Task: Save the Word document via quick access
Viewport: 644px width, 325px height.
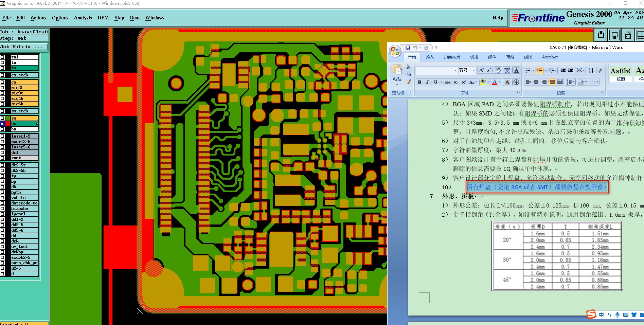Action: pyautogui.click(x=408, y=48)
